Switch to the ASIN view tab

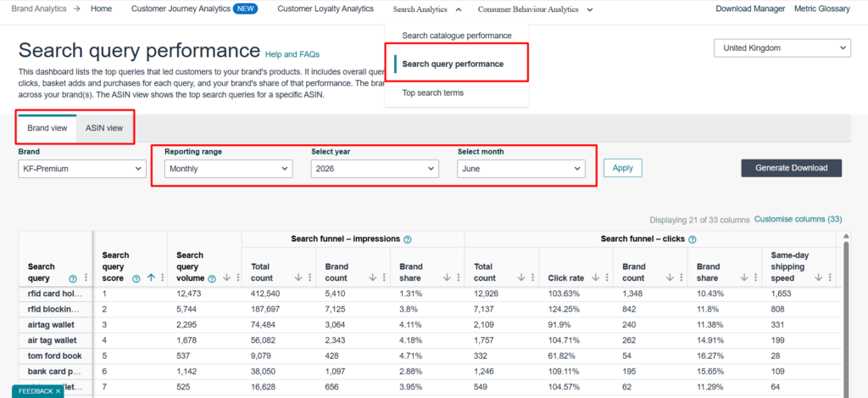(x=104, y=128)
